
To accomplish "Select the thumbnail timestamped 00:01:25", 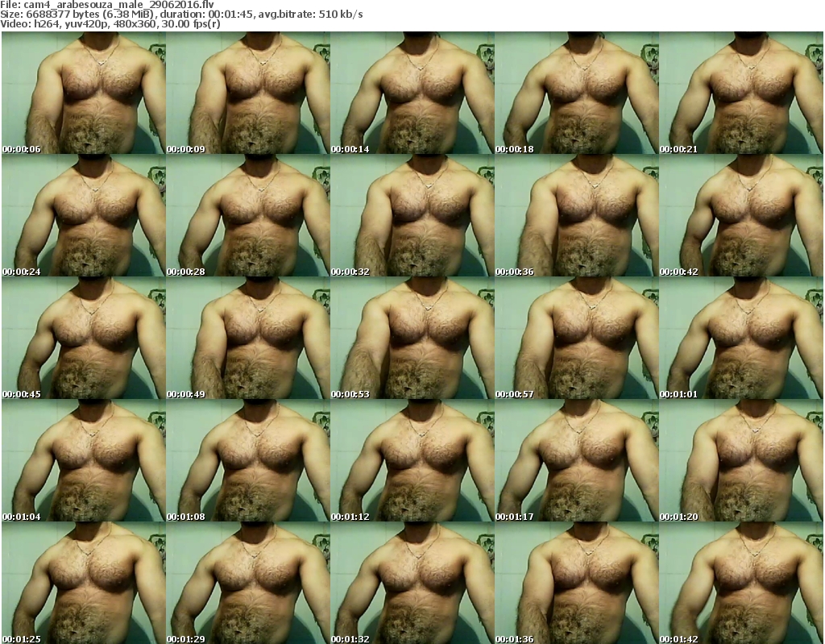I will pos(84,583).
